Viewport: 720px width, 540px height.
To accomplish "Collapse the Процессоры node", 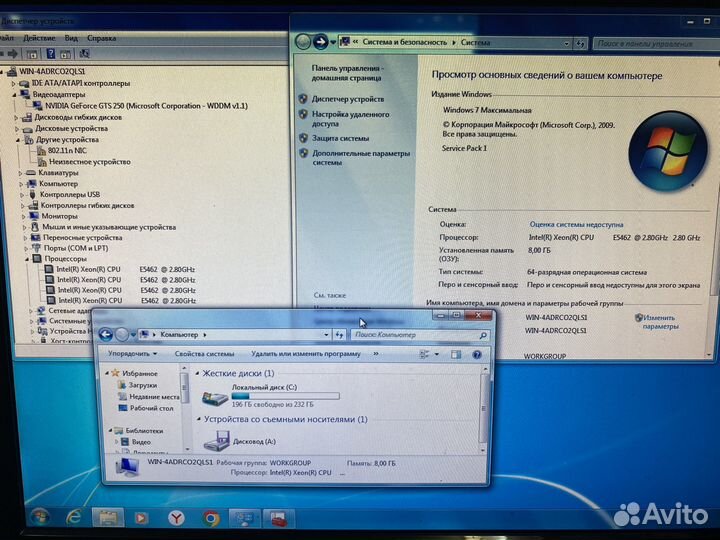I will (27, 259).
